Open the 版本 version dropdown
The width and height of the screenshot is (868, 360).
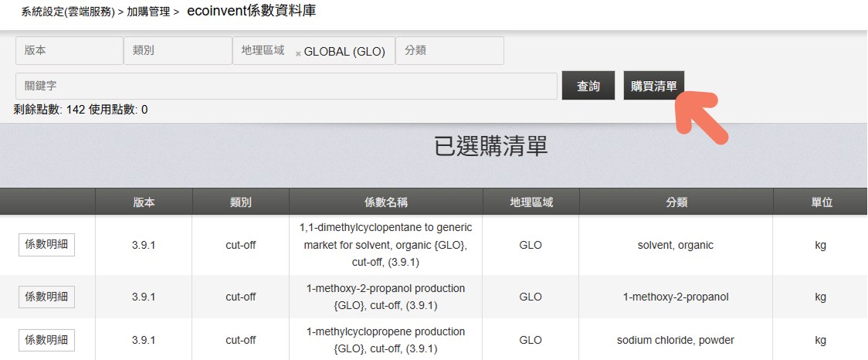click(70, 51)
